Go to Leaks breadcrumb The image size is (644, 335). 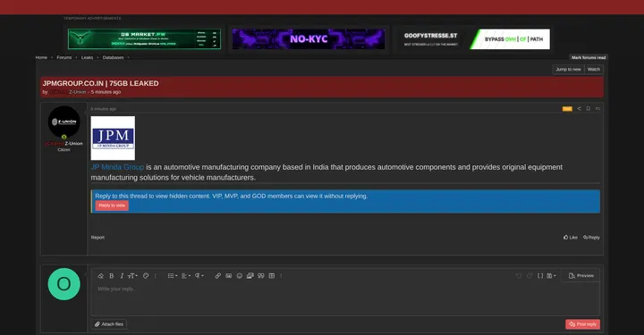pos(87,57)
